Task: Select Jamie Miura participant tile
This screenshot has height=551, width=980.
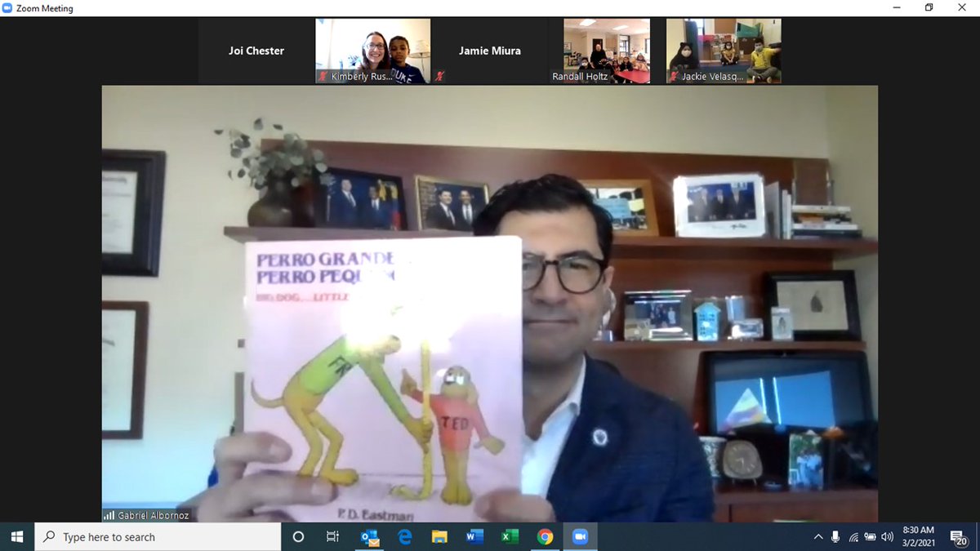Action: pos(490,51)
